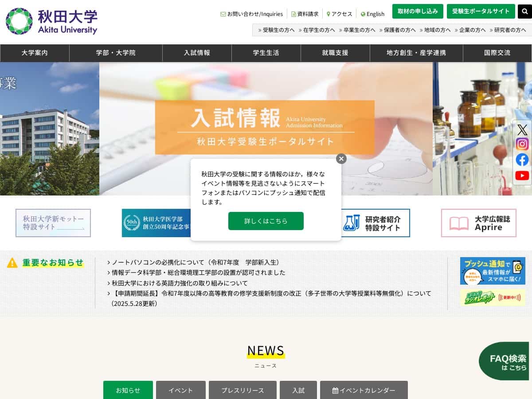Image resolution: width=532 pixels, height=399 pixels.
Task: Open 国際交流 main menu
Action: click(497, 53)
